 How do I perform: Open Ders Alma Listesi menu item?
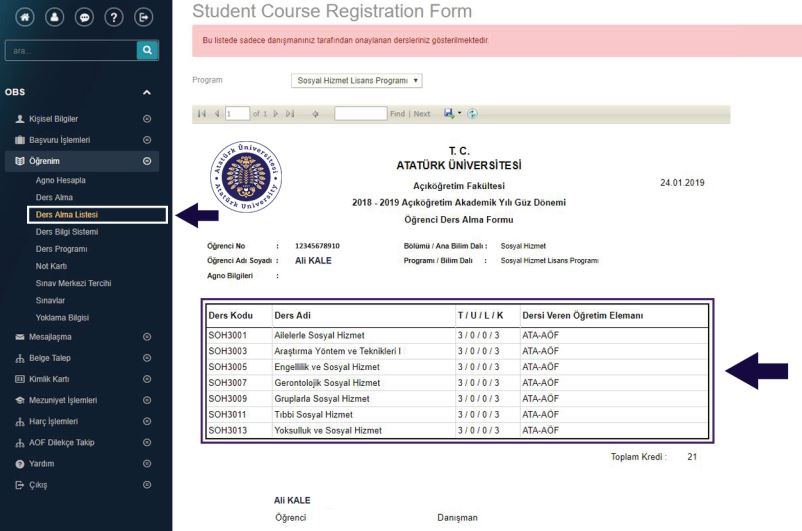[x=67, y=215]
